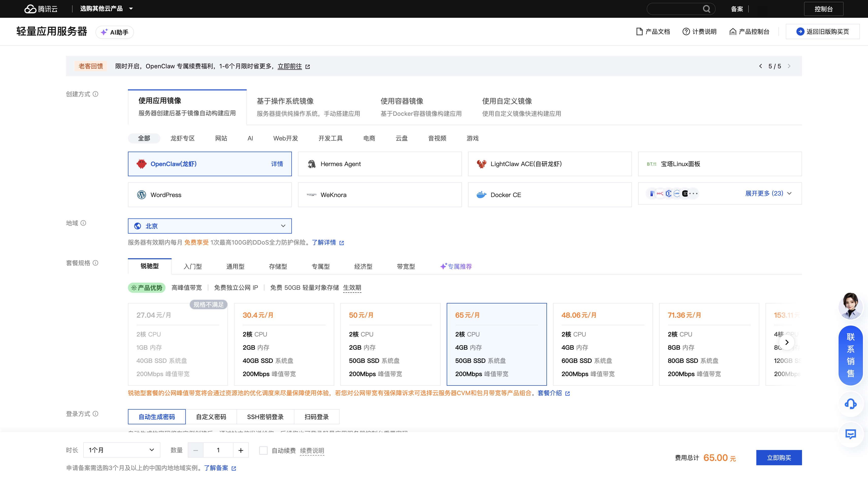Click the WordPress logo icon
Screen dimensions: 868x483
click(x=142, y=195)
